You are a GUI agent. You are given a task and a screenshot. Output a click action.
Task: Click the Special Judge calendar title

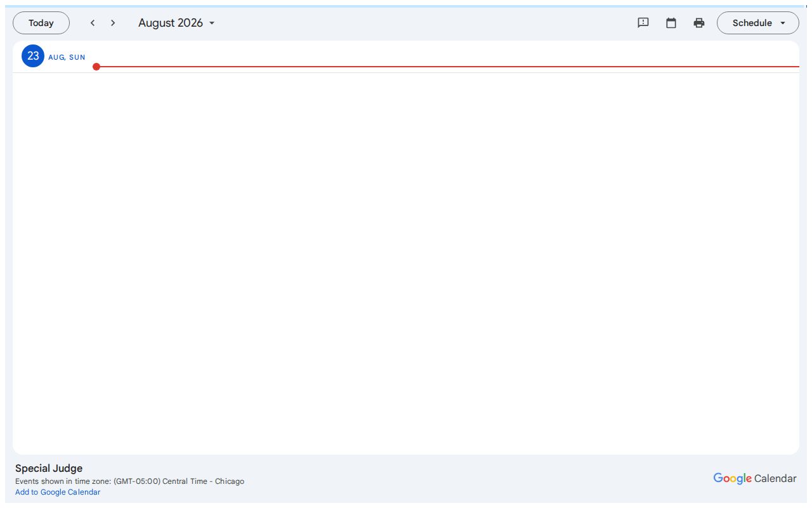pyautogui.click(x=49, y=469)
